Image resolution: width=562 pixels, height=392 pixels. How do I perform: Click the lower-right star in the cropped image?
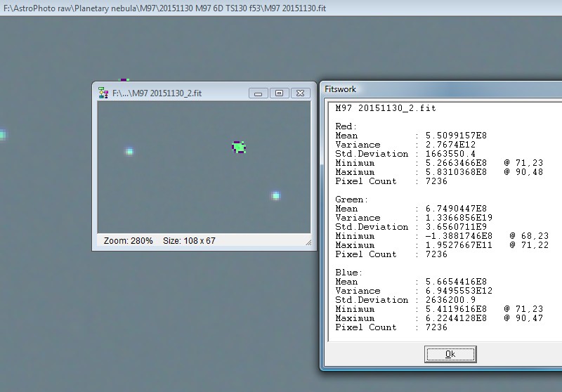click(x=275, y=195)
